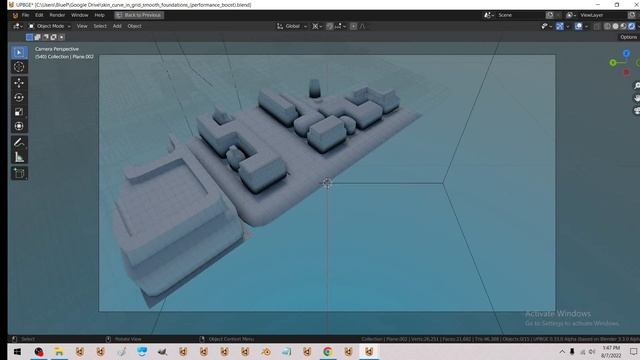Image resolution: width=640 pixels, height=360 pixels.
Task: Toggle snapping magnet in header
Action: pos(329,26)
